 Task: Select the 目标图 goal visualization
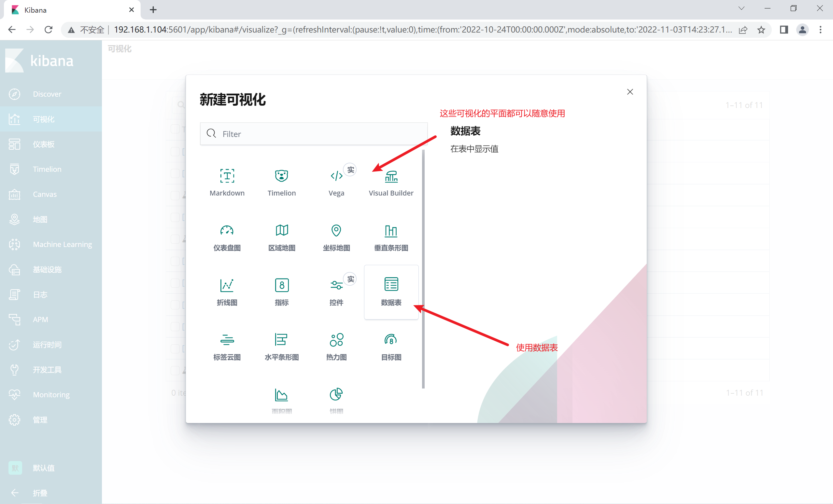tap(391, 347)
